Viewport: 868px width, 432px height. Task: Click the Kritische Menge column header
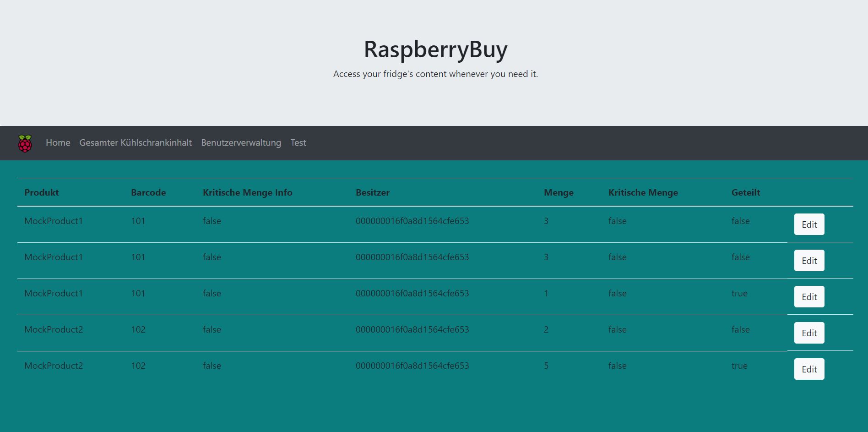[643, 192]
